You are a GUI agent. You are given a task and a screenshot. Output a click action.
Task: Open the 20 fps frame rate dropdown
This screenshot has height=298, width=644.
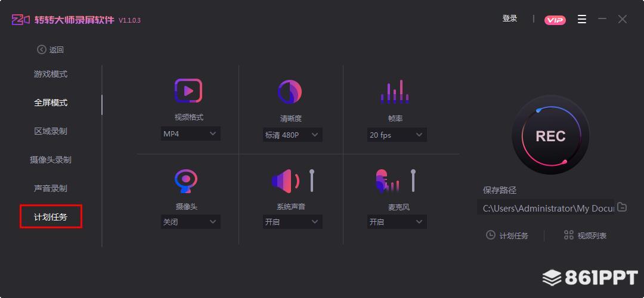[x=397, y=135]
